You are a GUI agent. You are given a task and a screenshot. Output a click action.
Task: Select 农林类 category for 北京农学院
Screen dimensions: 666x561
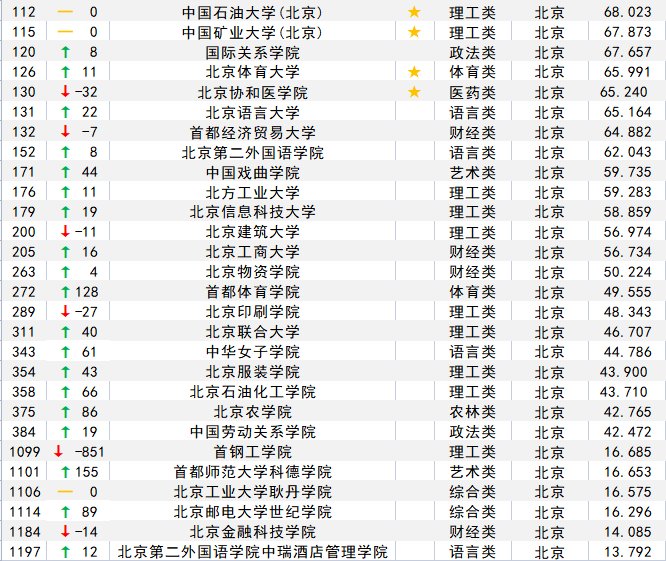[472, 412]
